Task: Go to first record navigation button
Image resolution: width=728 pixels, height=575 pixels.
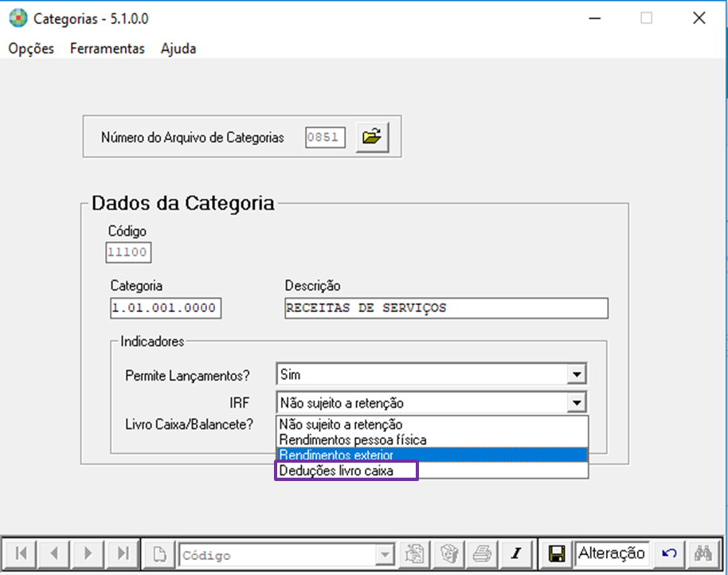Action: tap(21, 553)
